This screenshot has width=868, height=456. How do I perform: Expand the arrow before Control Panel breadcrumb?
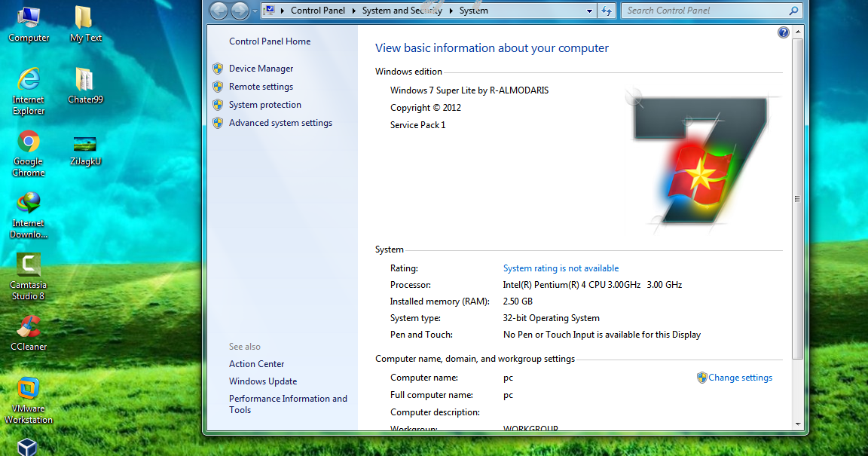click(283, 11)
